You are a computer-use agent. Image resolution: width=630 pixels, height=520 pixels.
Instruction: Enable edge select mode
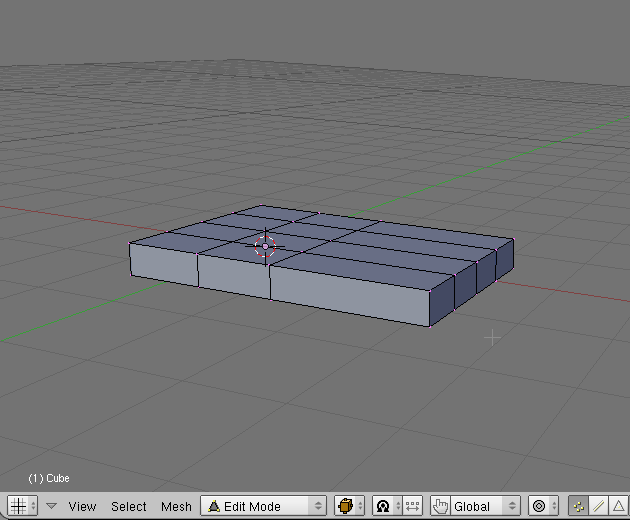pos(599,506)
